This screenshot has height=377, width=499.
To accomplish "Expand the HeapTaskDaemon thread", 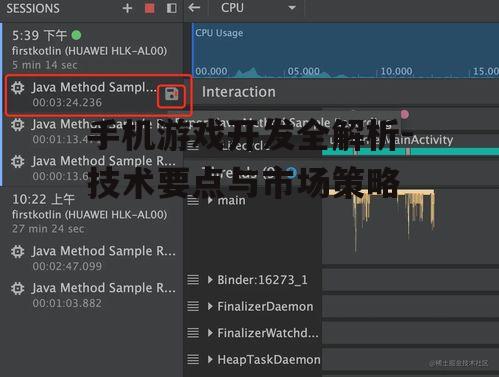I will tap(210, 359).
